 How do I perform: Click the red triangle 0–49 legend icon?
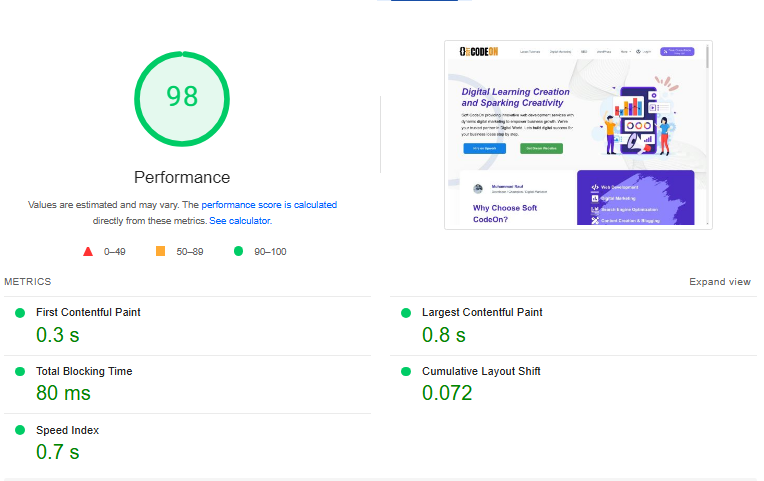point(88,251)
